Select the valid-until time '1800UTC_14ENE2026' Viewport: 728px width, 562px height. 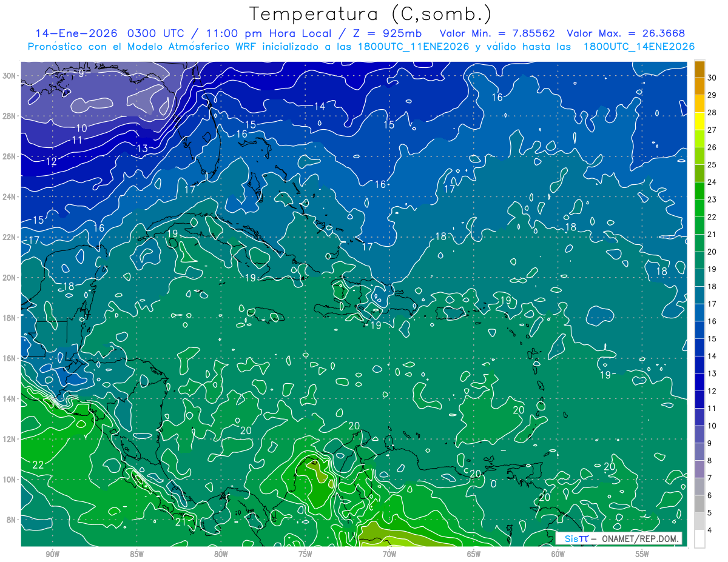pos(639,47)
